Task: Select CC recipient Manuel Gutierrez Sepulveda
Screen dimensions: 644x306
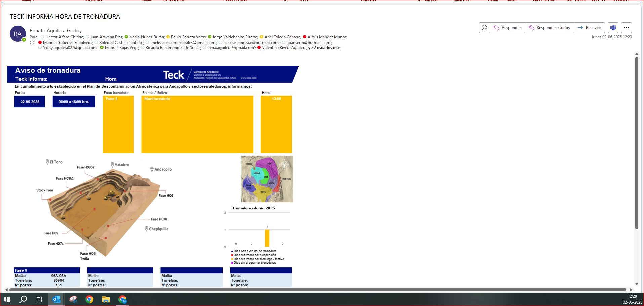Action: point(68,43)
